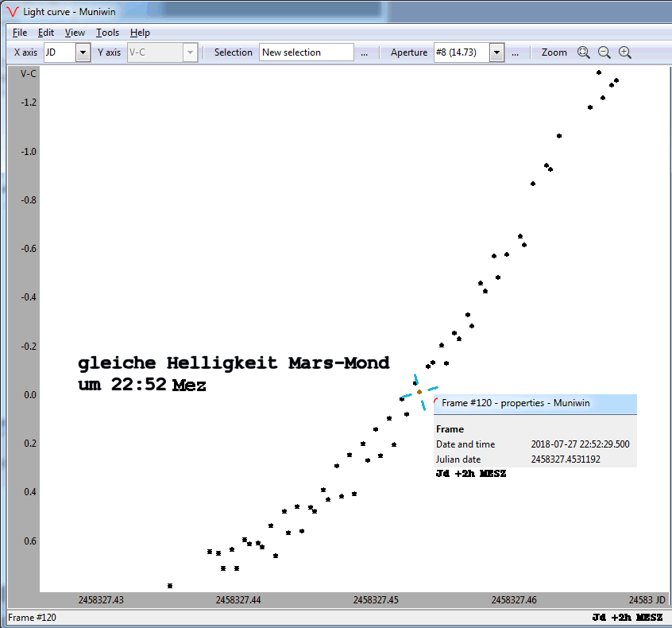
Task: Click the ellipsis button next to Selection
Action: (x=364, y=52)
